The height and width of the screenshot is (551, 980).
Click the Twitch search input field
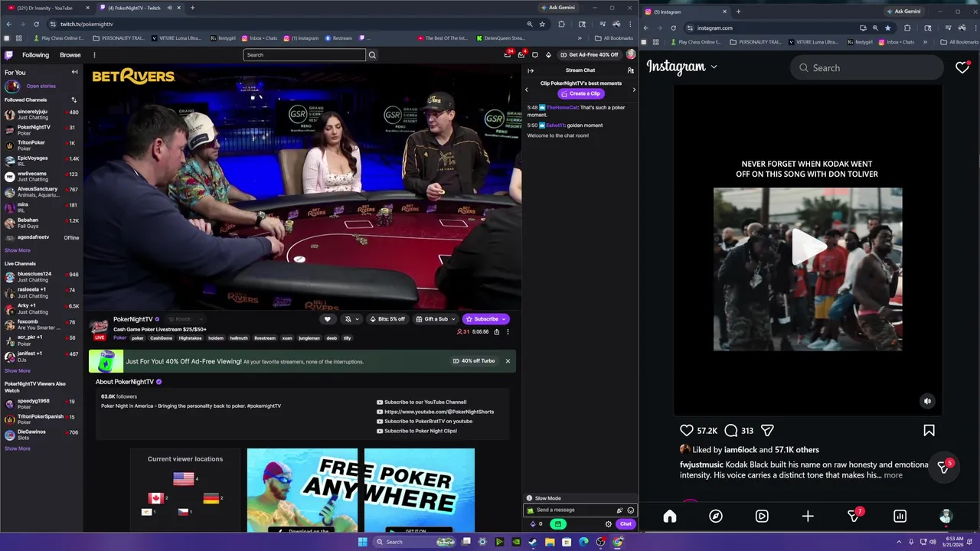point(305,55)
